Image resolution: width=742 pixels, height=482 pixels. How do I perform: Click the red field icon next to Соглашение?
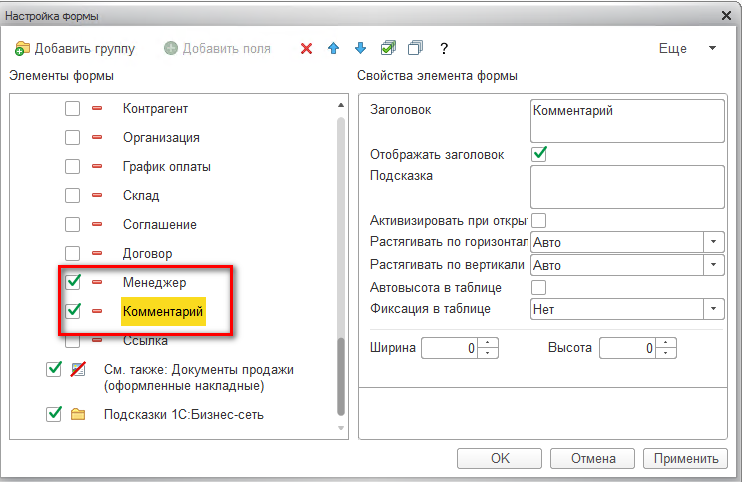point(97,224)
